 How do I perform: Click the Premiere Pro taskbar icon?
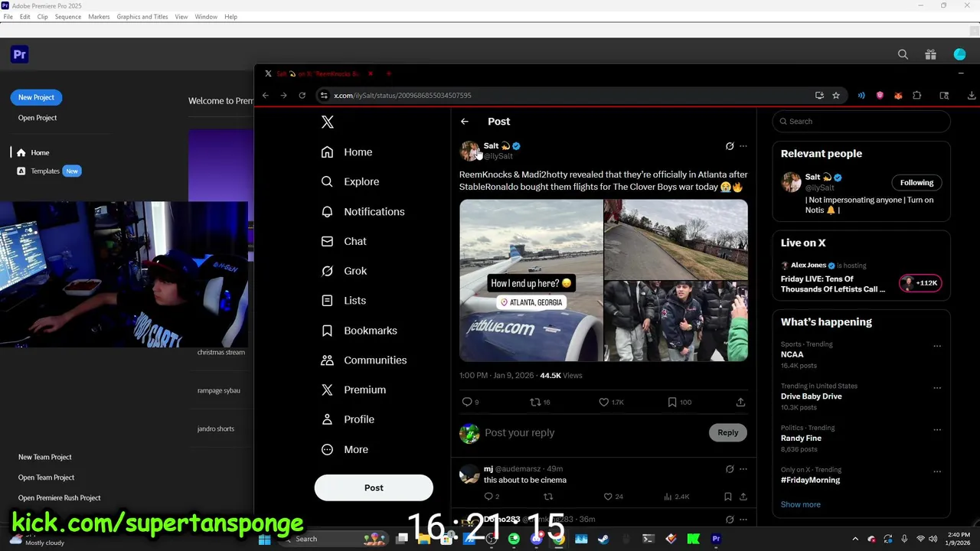point(716,540)
